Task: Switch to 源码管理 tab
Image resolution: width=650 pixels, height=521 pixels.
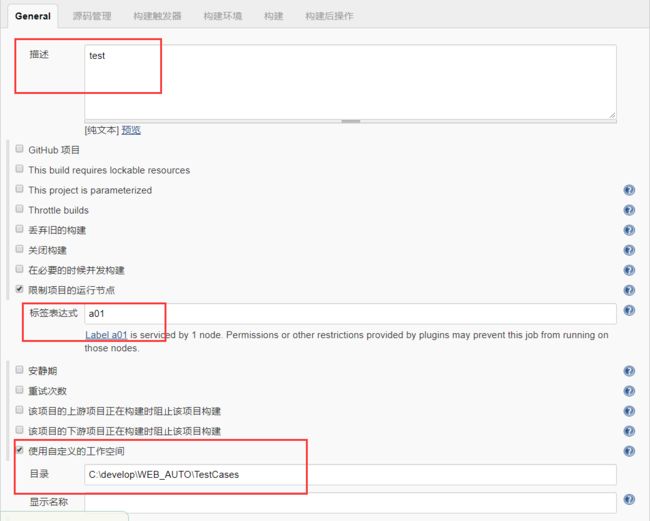Action: coord(92,16)
